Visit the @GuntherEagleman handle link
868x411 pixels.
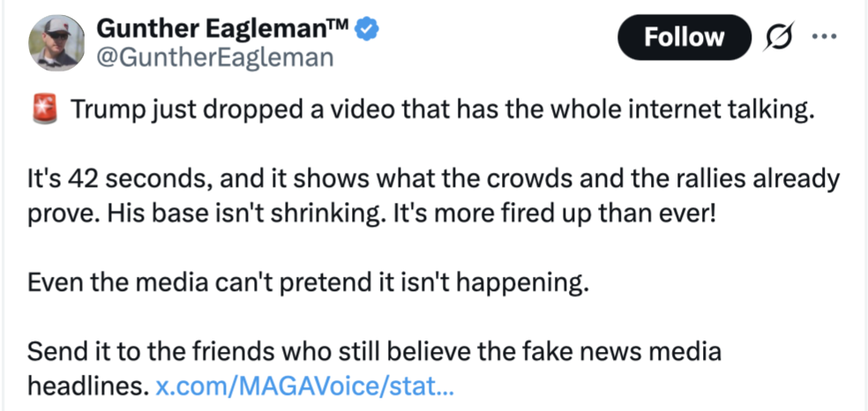215,57
